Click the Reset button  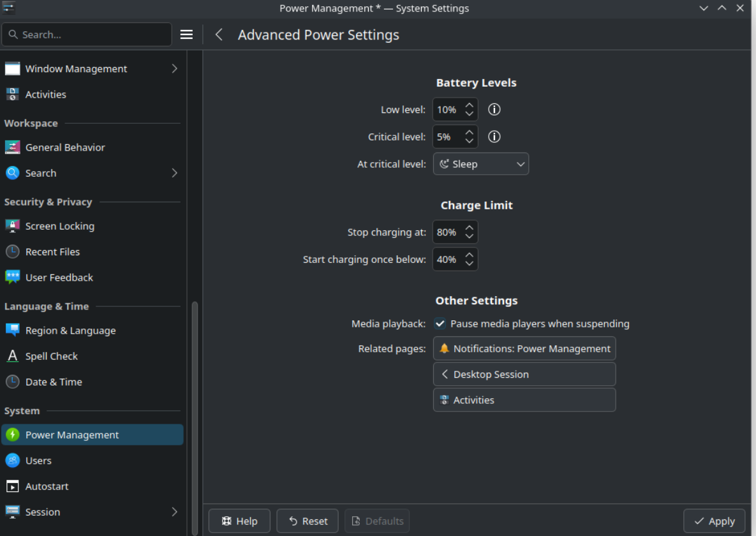(308, 521)
